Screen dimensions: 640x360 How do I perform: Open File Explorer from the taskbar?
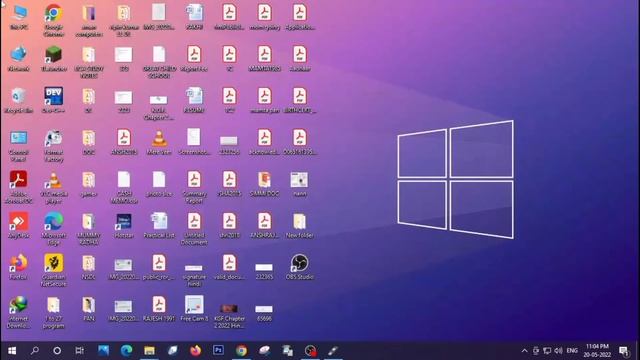coord(149,351)
